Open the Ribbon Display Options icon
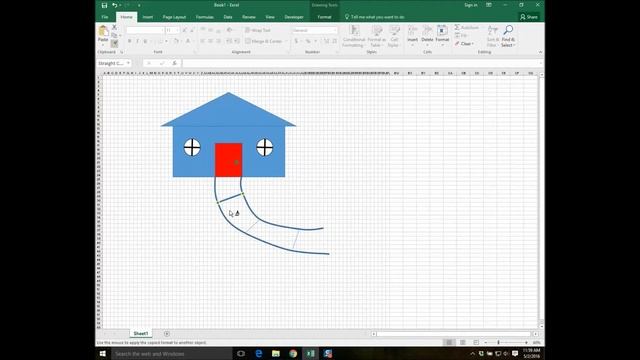 [x=489, y=5]
